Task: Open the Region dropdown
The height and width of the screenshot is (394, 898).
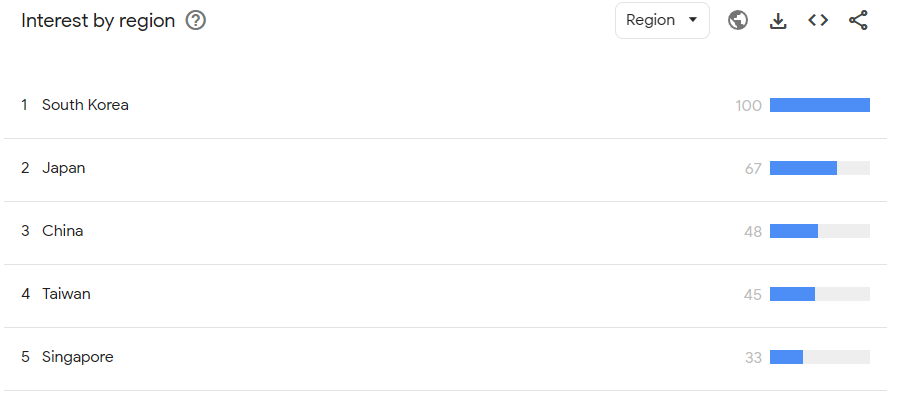Action: [662, 21]
